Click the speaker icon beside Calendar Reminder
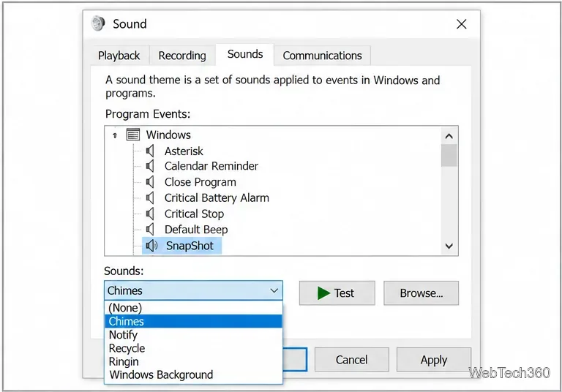Image resolution: width=562 pixels, height=392 pixels. point(150,166)
